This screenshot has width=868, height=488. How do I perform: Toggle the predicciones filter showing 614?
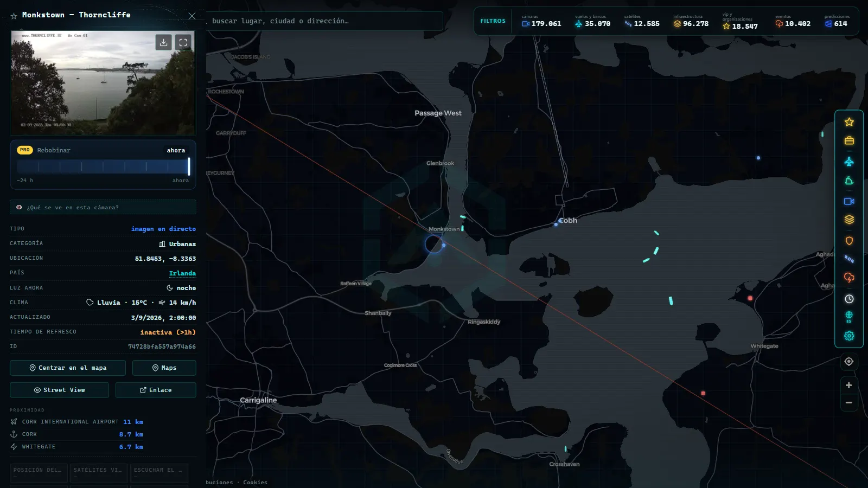click(x=837, y=21)
